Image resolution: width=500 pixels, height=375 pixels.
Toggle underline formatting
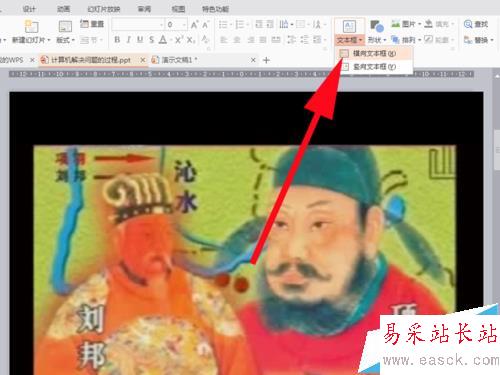(140, 40)
